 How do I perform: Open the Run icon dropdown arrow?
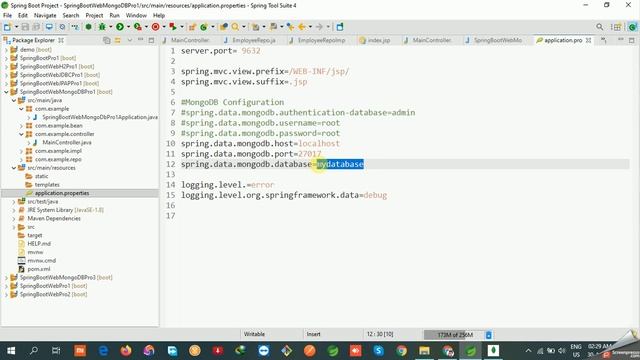point(128,27)
